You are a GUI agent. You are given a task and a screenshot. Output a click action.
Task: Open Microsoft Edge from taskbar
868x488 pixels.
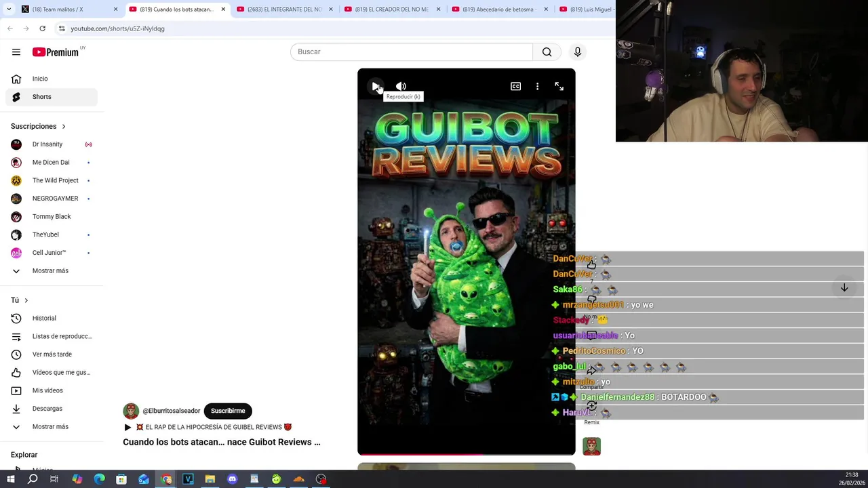(99, 479)
